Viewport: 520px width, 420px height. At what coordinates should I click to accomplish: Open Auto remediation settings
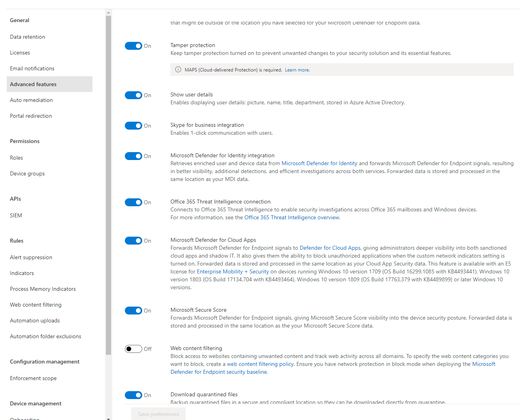31,100
